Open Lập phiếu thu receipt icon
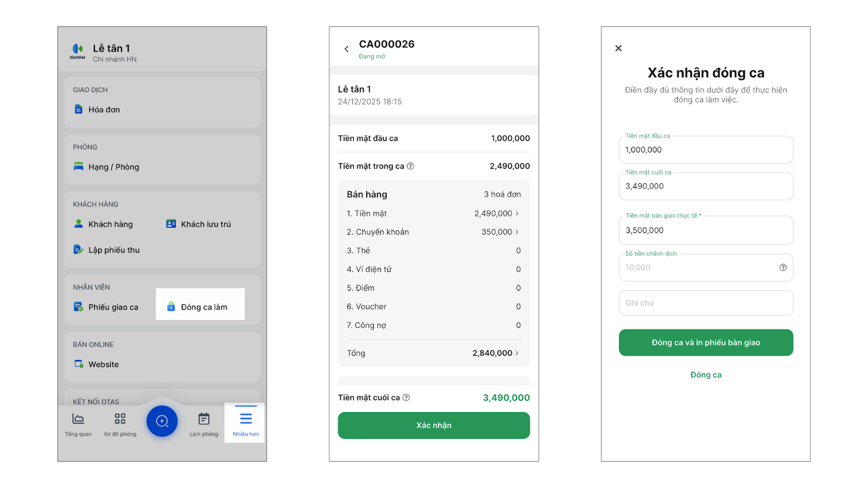 pos(79,249)
